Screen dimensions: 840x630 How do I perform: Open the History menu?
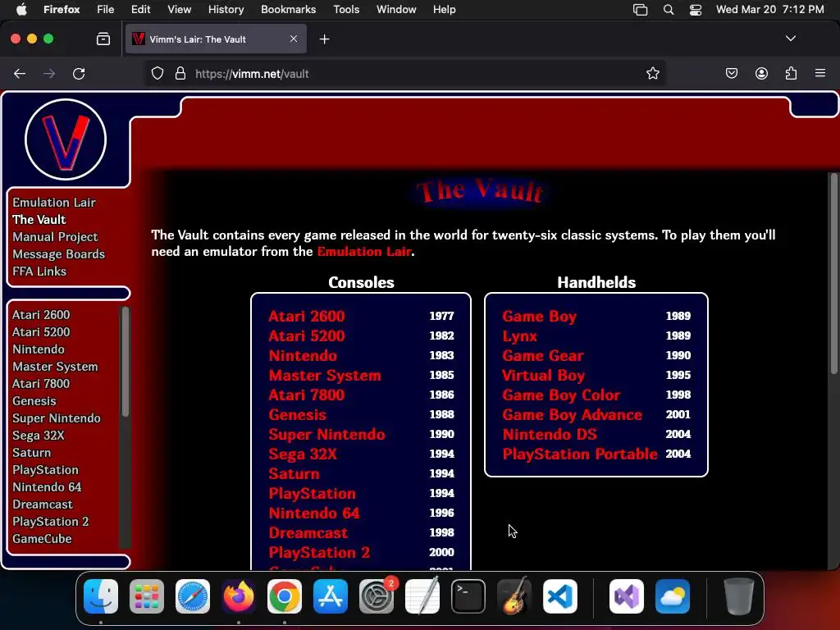pyautogui.click(x=226, y=10)
